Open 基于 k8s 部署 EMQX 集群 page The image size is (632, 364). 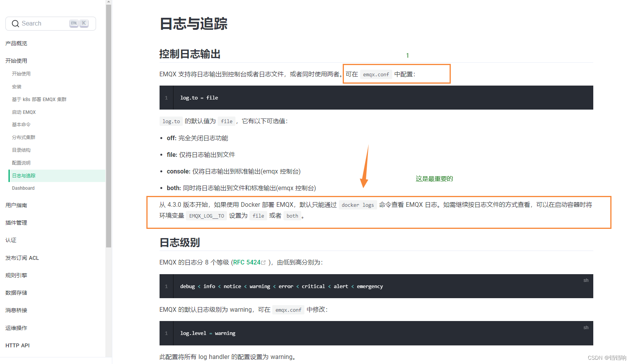pyautogui.click(x=39, y=100)
